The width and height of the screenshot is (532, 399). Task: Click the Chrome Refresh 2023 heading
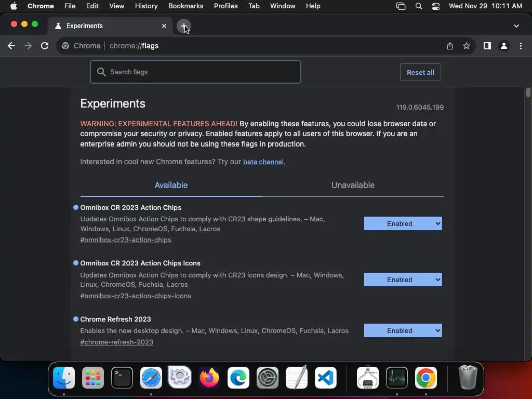click(x=115, y=320)
